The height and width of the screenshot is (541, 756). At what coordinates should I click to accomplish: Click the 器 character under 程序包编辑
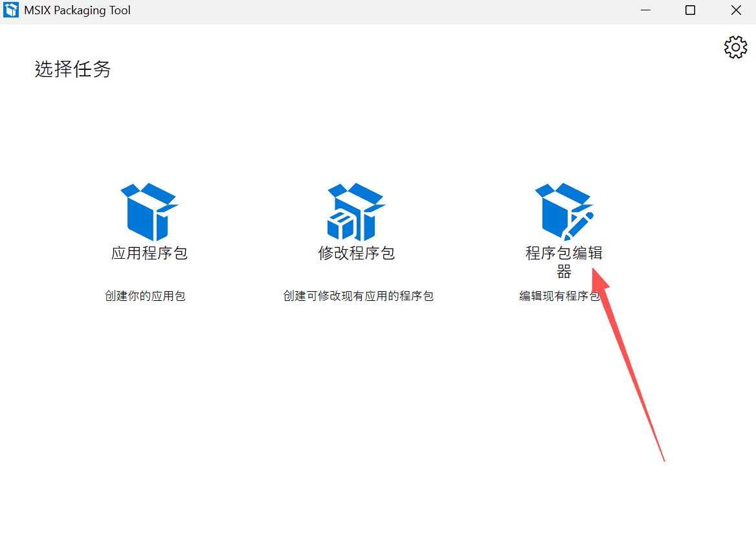pyautogui.click(x=564, y=271)
